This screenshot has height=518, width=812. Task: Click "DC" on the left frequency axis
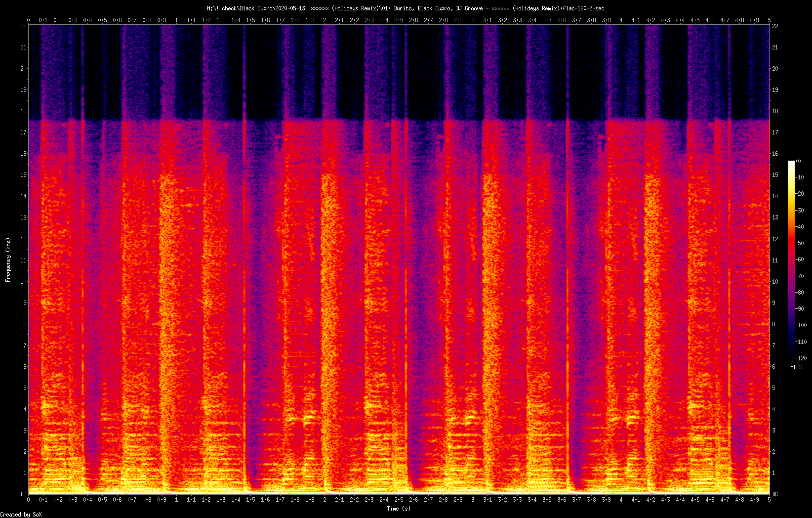pos(23,494)
